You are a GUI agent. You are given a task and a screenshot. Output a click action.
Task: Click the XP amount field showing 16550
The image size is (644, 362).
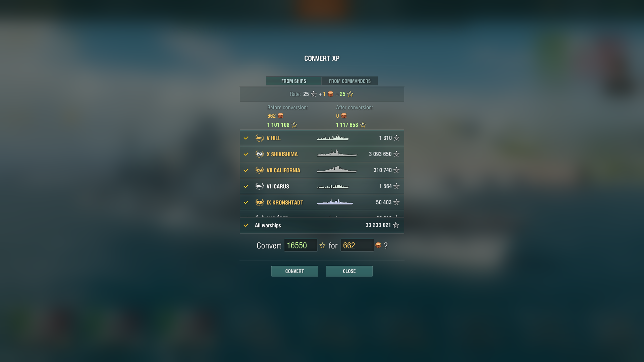click(301, 245)
